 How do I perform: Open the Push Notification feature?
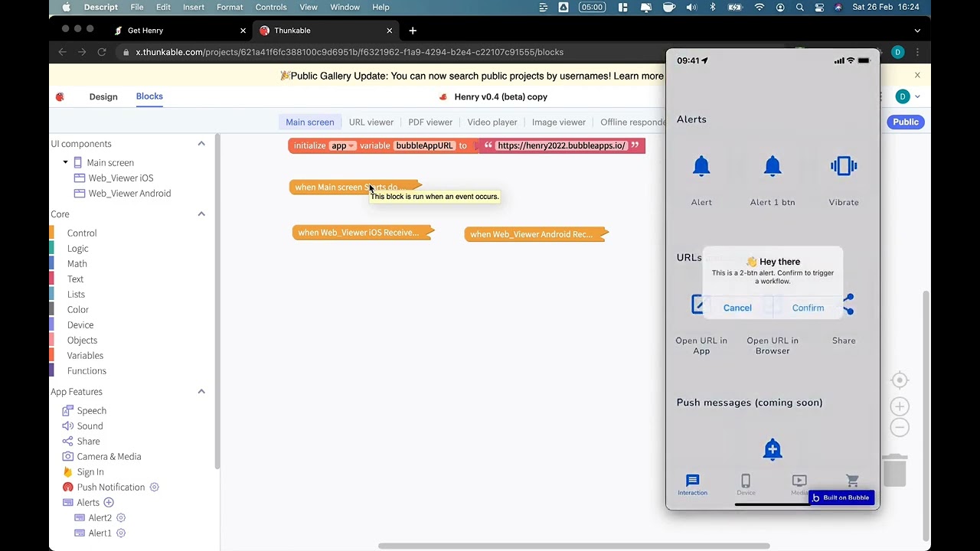pyautogui.click(x=110, y=487)
